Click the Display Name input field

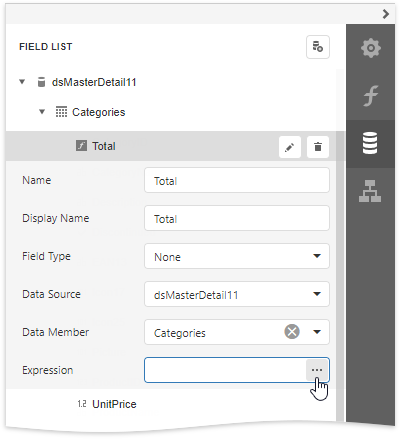(237, 218)
